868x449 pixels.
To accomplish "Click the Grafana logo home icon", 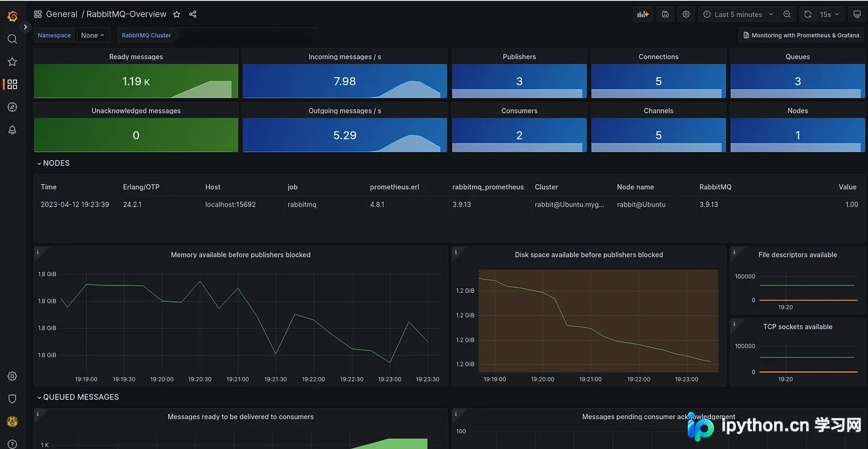I will [12, 16].
